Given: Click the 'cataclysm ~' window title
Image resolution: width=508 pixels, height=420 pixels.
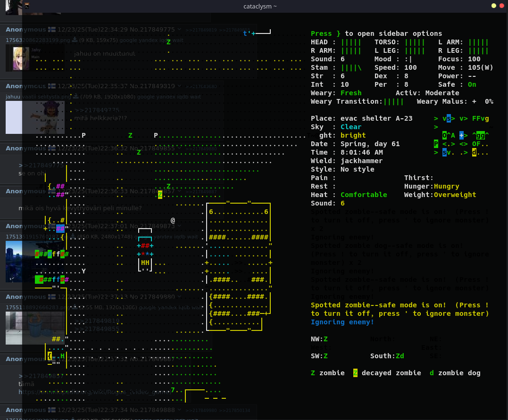Looking at the screenshot, I should click(260, 6).
